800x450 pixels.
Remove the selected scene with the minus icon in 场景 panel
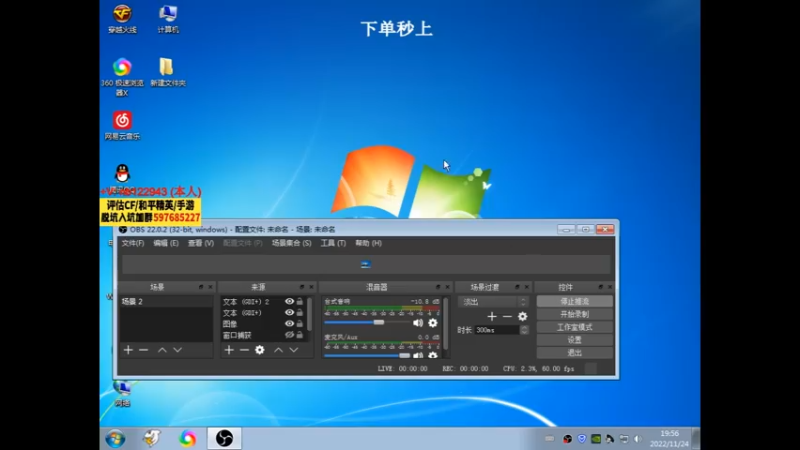click(x=143, y=350)
